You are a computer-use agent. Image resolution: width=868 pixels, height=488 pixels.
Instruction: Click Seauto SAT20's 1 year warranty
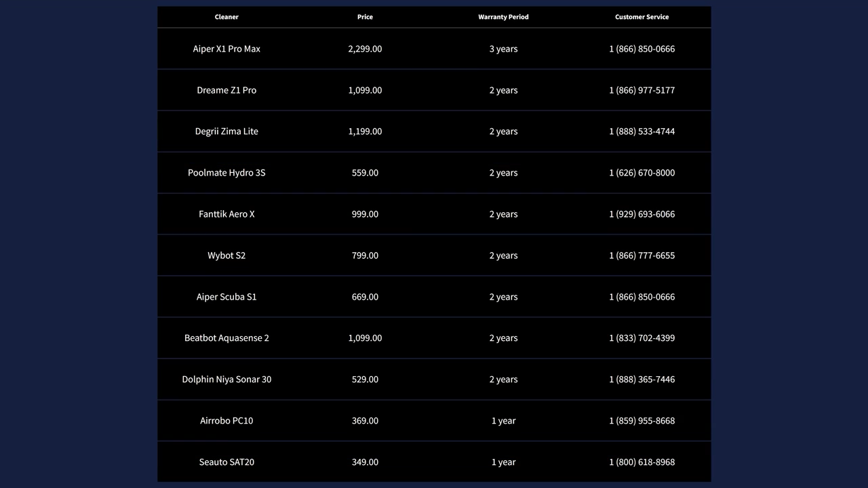(x=503, y=462)
